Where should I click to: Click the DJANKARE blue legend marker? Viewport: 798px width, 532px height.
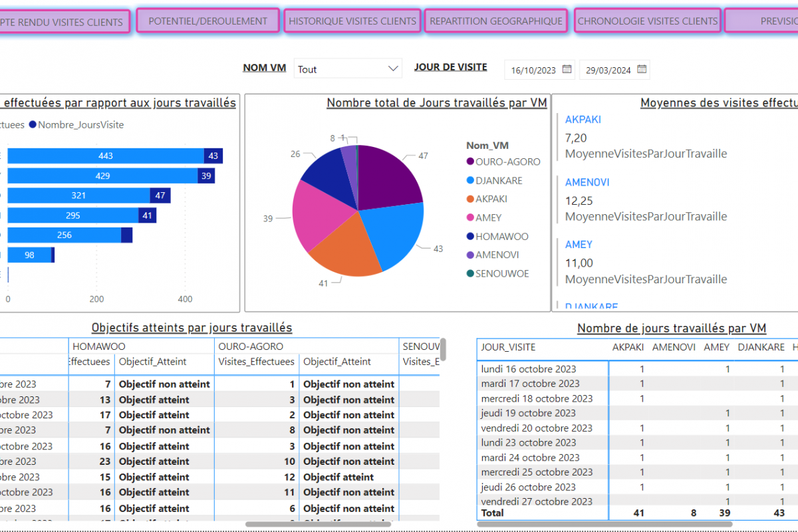click(470, 180)
